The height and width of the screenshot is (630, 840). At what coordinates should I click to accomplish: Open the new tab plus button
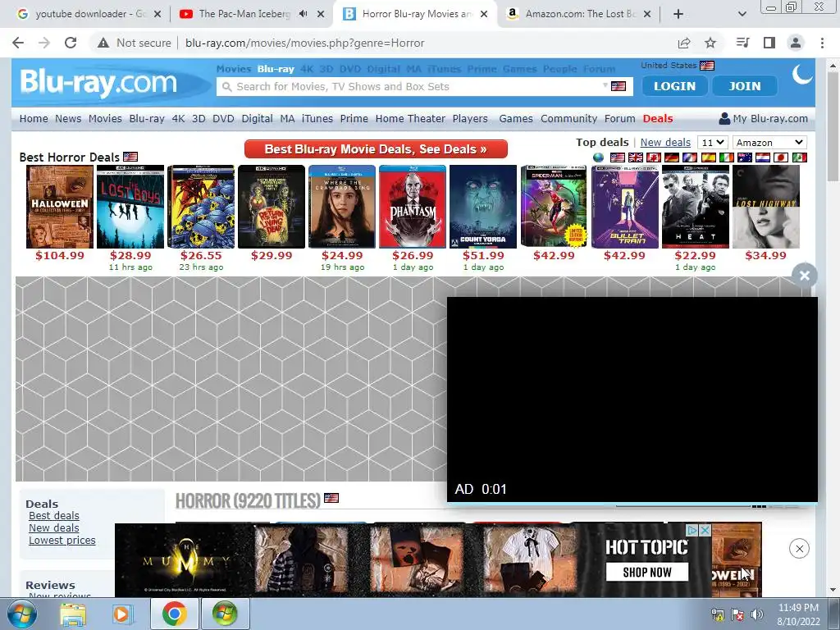tap(678, 14)
